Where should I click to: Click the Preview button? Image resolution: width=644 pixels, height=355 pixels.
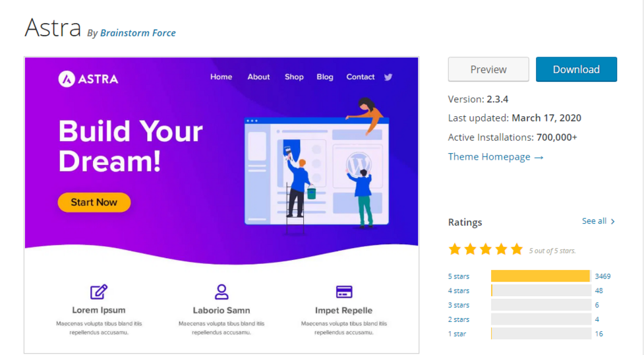point(488,69)
